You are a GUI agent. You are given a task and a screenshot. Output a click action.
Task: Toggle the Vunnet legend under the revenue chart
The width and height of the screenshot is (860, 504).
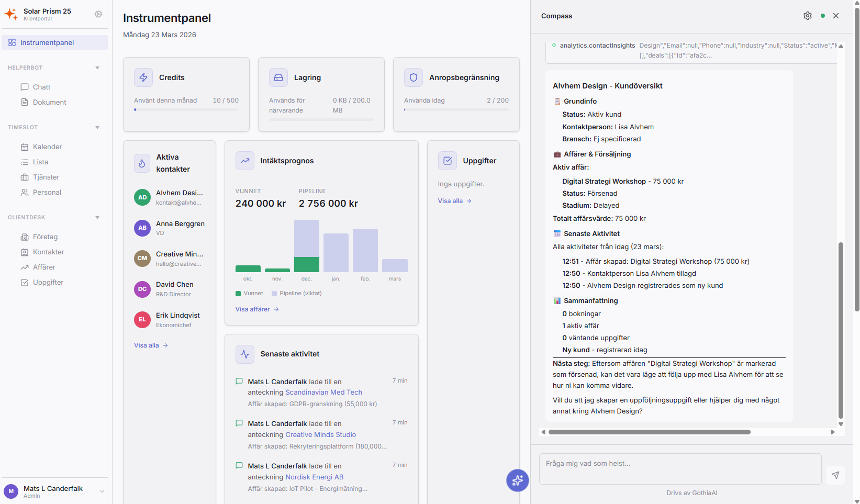point(249,293)
